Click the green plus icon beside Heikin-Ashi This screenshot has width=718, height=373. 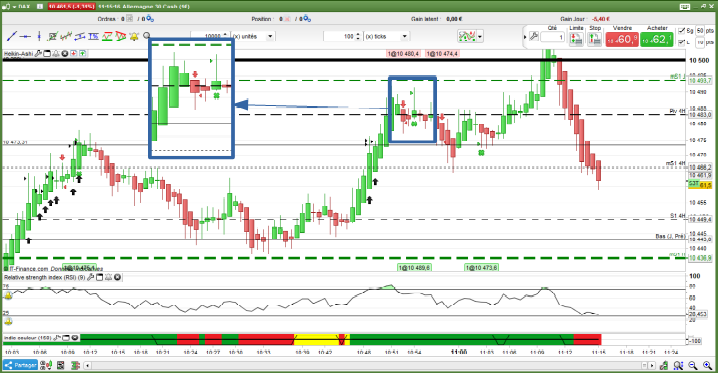(83, 54)
